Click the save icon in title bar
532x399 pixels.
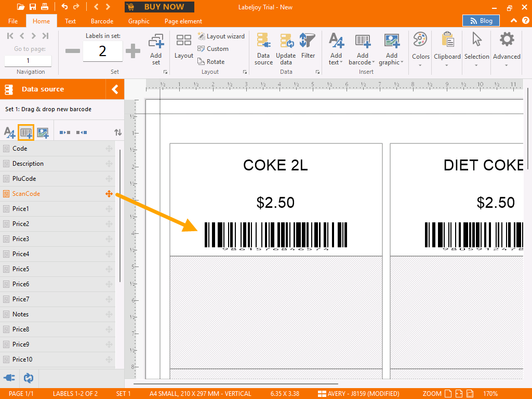[33, 7]
